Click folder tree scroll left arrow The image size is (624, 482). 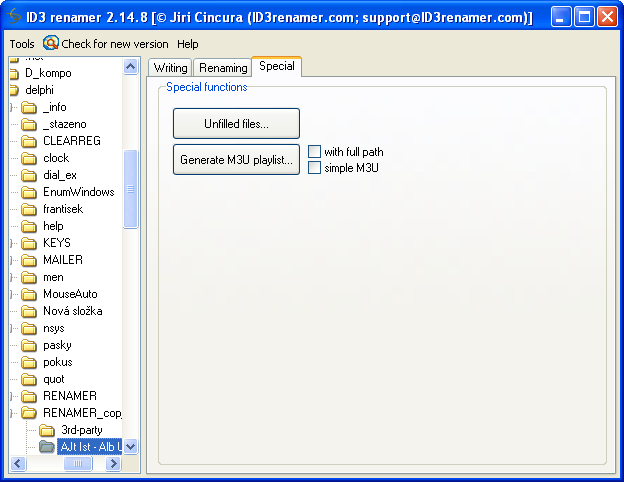tap(18, 463)
